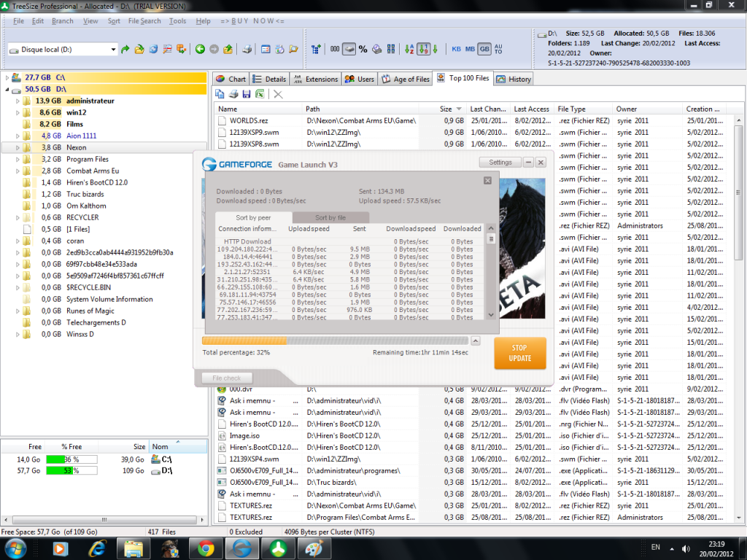The height and width of the screenshot is (560, 747).
Task: Switch to the Extensions tab
Action: point(315,79)
